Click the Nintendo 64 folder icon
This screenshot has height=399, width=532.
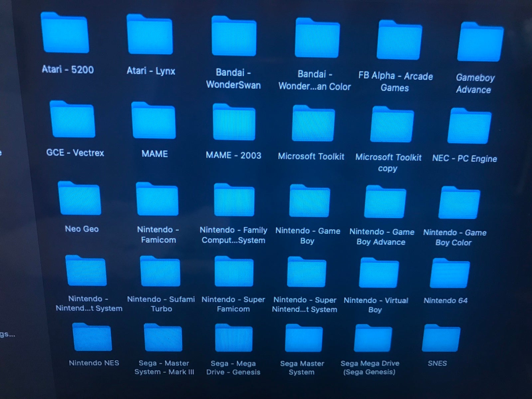pyautogui.click(x=450, y=273)
